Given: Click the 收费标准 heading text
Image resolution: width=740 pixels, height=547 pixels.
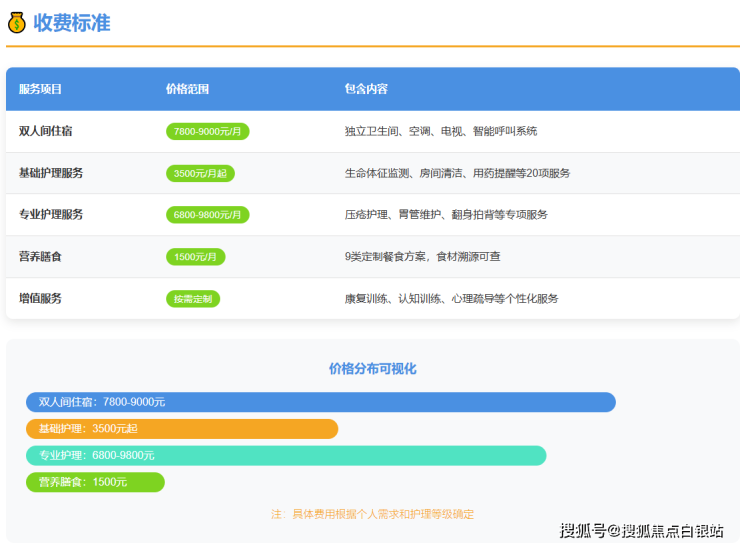Looking at the screenshot, I should [x=72, y=23].
